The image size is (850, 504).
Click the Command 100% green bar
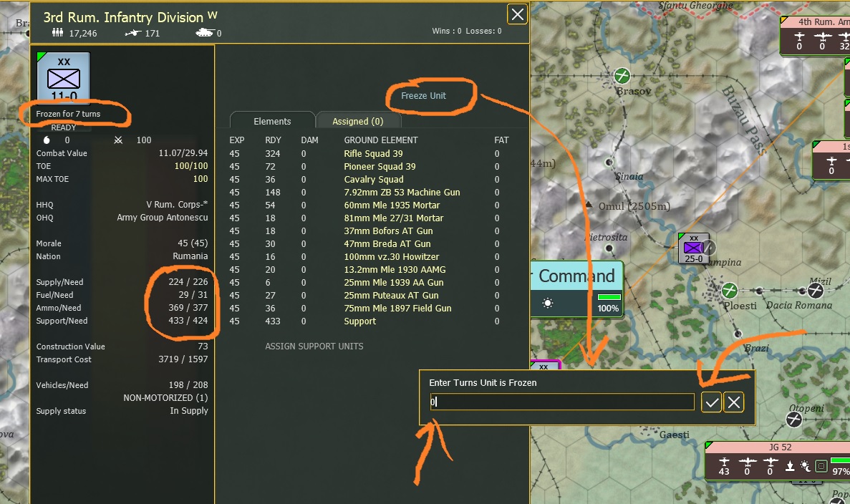[x=609, y=297]
